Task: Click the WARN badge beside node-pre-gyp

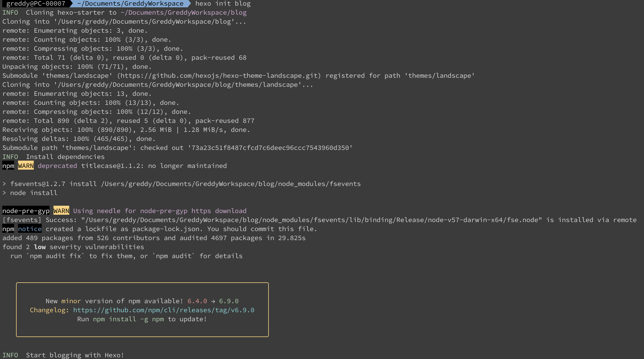Action: tap(61, 211)
